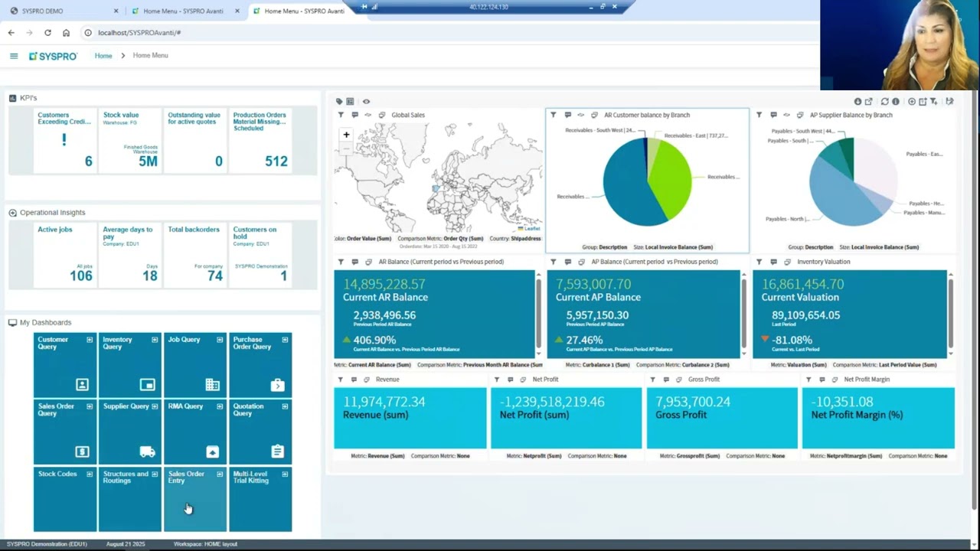This screenshot has height=551, width=980.
Task: Click the grid layout icon beside the tag
Action: 350,101
